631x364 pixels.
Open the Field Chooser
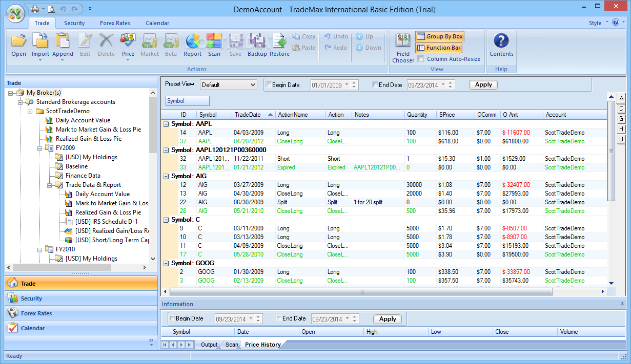[x=403, y=48]
